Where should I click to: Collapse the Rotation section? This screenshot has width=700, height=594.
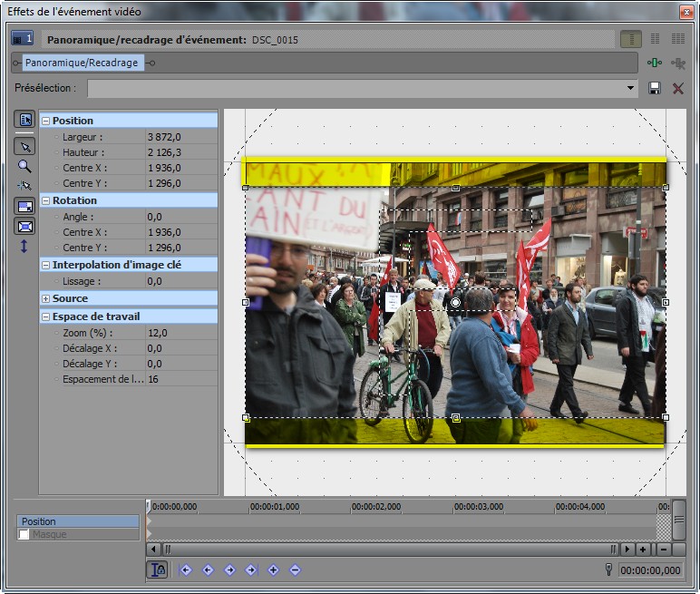click(46, 200)
